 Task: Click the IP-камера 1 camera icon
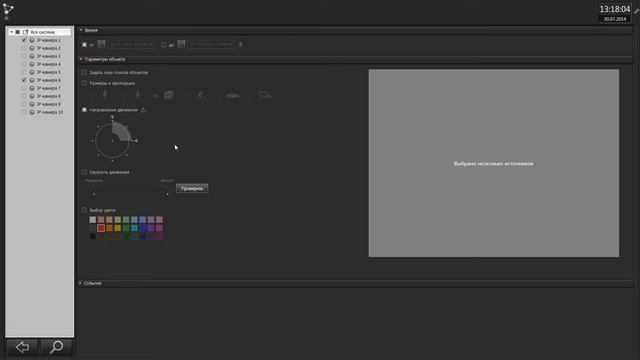coord(32,40)
